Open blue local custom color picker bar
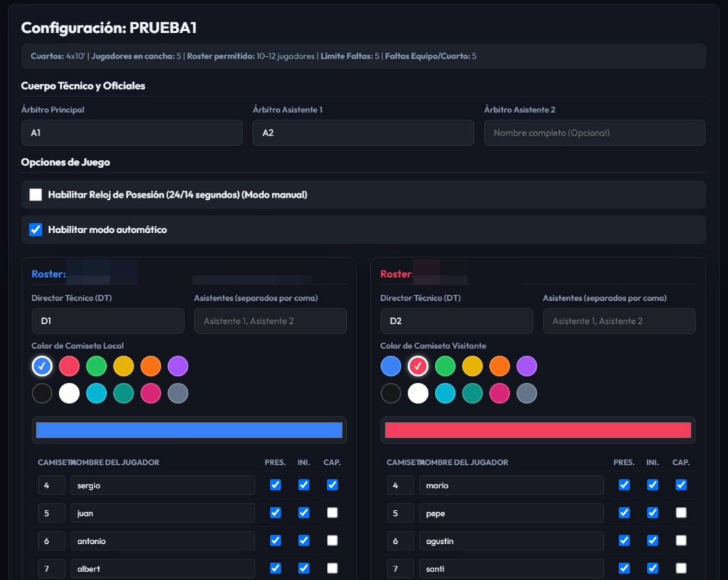 189,430
